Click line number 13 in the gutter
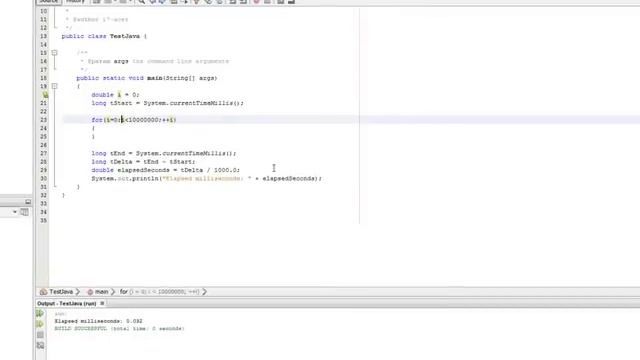This screenshot has height=360, width=640. point(43,36)
